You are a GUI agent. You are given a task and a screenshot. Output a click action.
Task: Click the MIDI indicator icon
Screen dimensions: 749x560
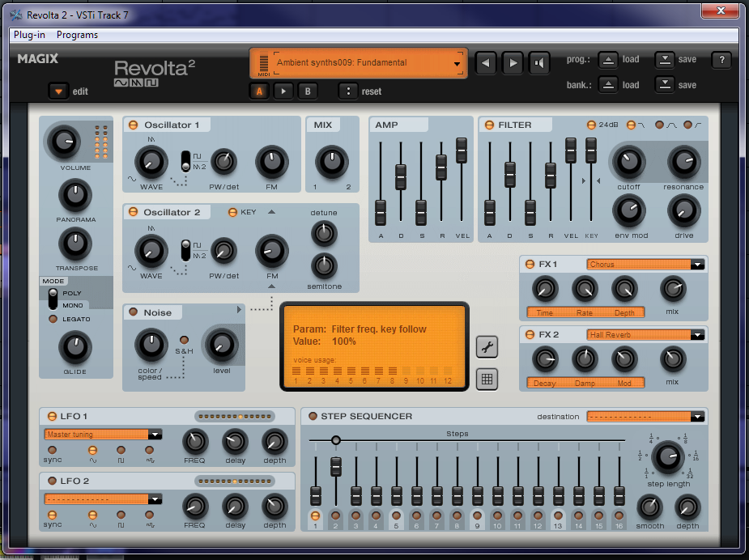click(x=264, y=63)
